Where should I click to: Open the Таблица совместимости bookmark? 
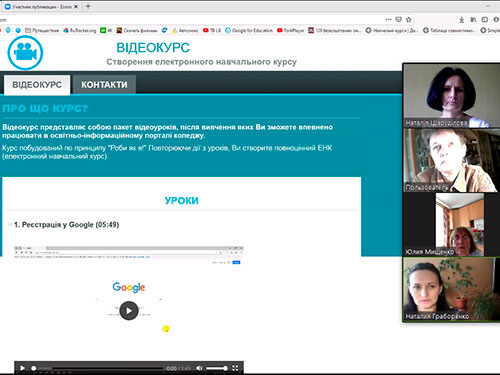coord(449,30)
